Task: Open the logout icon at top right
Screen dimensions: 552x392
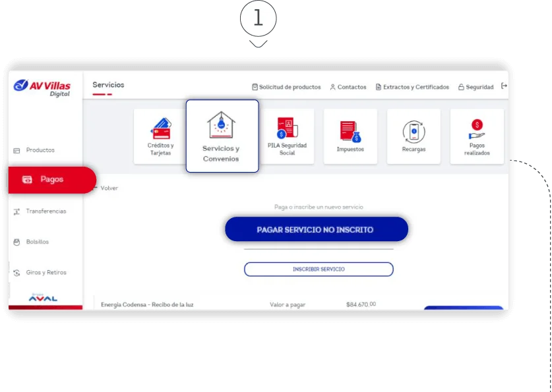Action: pyautogui.click(x=504, y=86)
